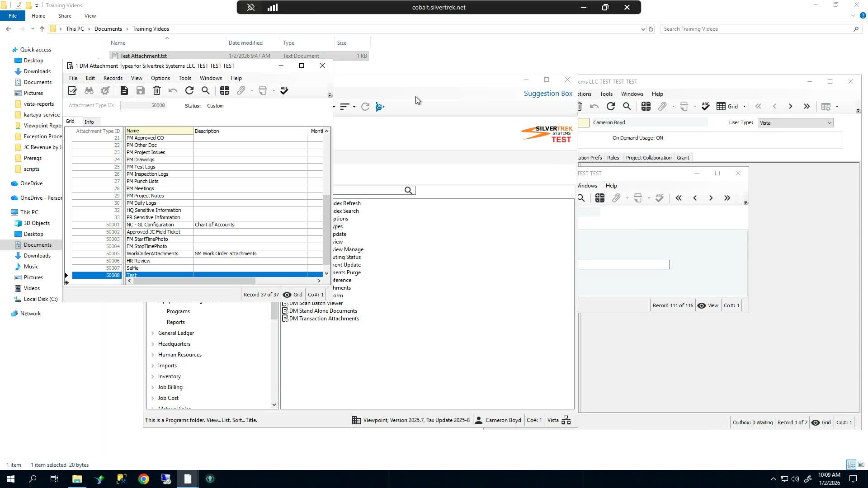This screenshot has height=488, width=868.
Task: Open the notification center in the system tray
Action: tap(853, 479)
